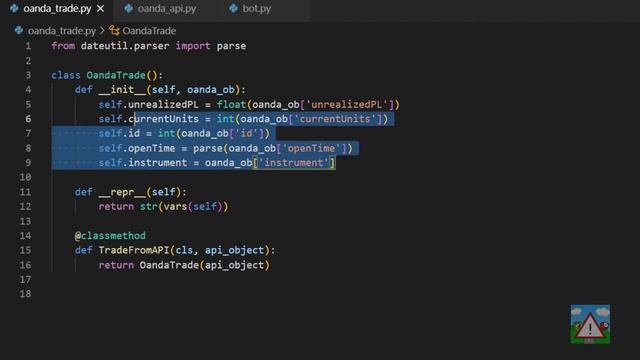This screenshot has height=360, width=640.
Task: Click the '@classmethod' decorator
Action: coord(110,236)
